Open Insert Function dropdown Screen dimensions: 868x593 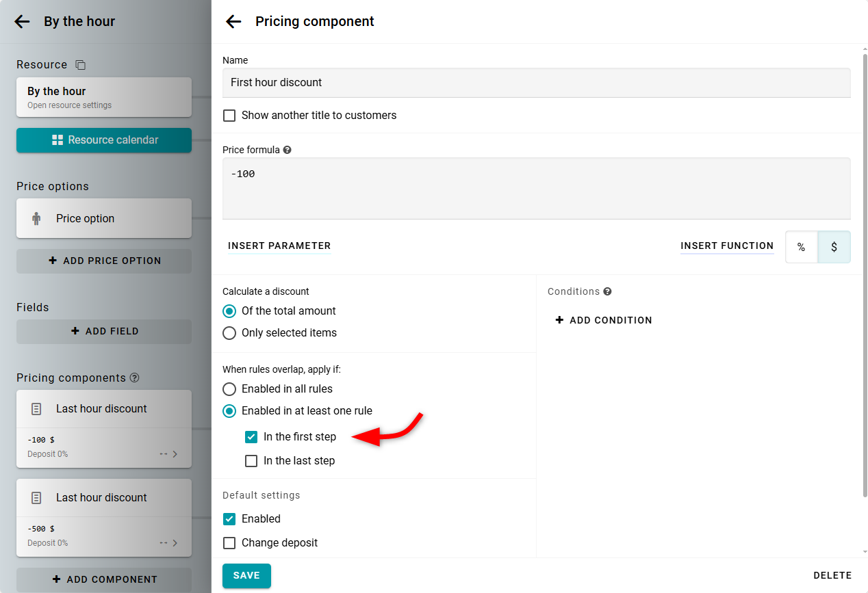pyautogui.click(x=726, y=246)
